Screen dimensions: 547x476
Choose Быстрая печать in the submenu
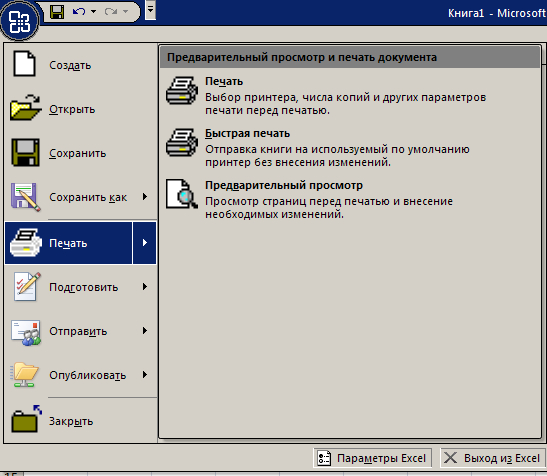pyautogui.click(x=350, y=147)
